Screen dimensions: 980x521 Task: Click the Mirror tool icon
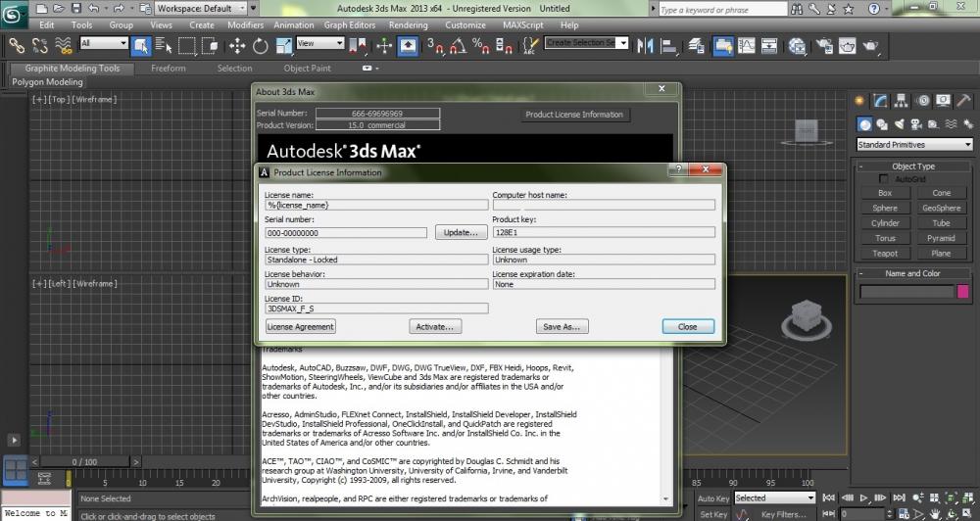tap(645, 46)
